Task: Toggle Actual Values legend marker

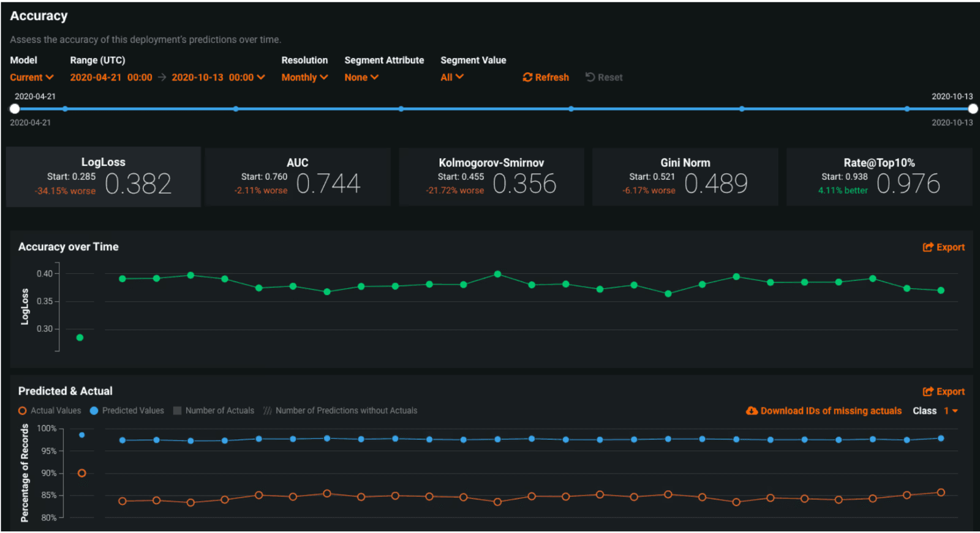Action: tap(23, 411)
